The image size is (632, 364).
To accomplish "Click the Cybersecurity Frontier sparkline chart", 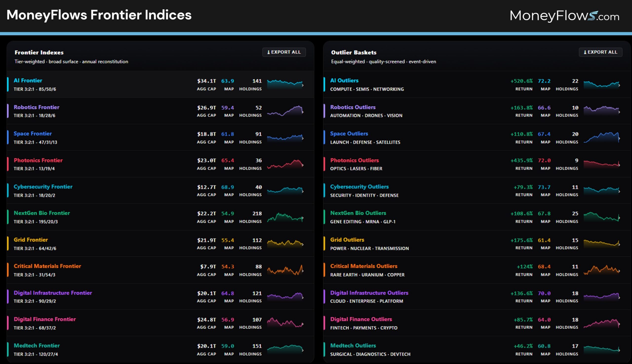I will click(x=285, y=191).
